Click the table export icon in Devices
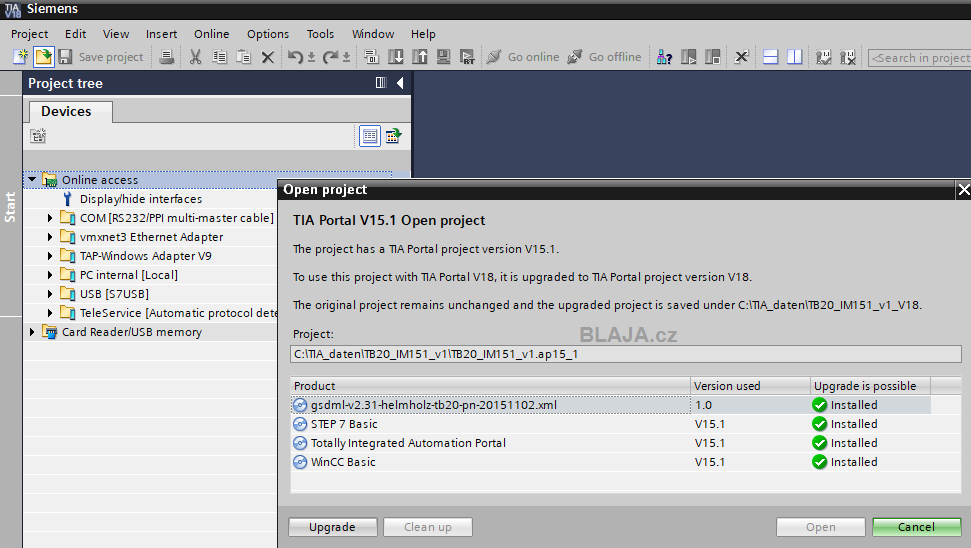 point(393,136)
